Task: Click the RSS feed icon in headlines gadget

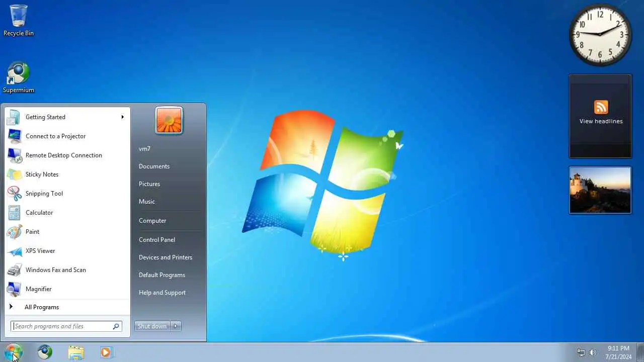Action: click(601, 107)
